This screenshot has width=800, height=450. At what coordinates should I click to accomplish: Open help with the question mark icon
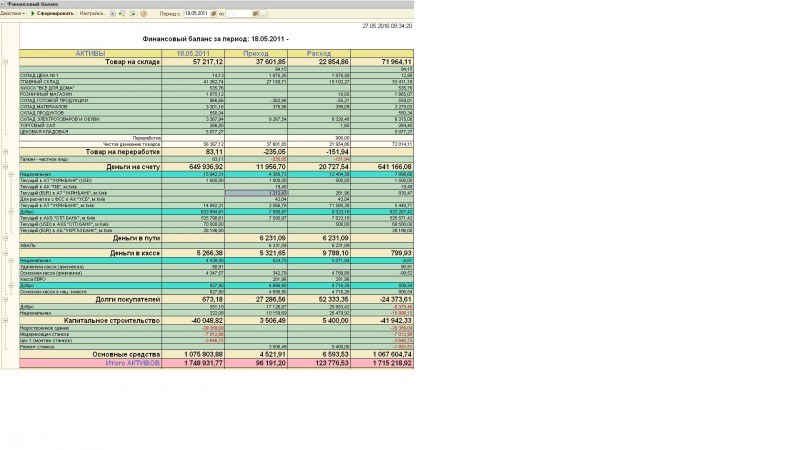143,14
